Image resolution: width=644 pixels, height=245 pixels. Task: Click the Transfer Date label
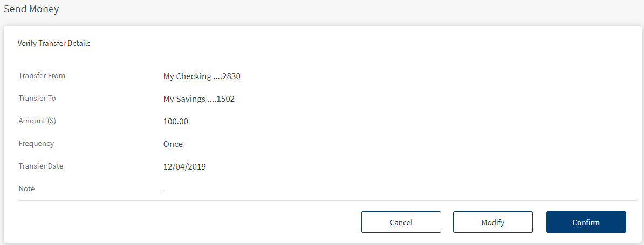(x=41, y=166)
